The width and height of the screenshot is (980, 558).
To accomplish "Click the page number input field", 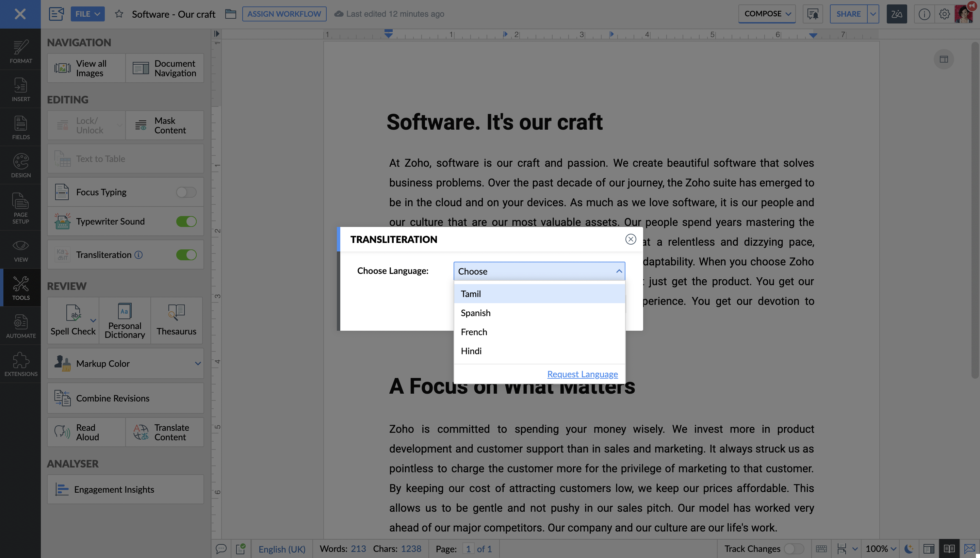I will pos(468,549).
